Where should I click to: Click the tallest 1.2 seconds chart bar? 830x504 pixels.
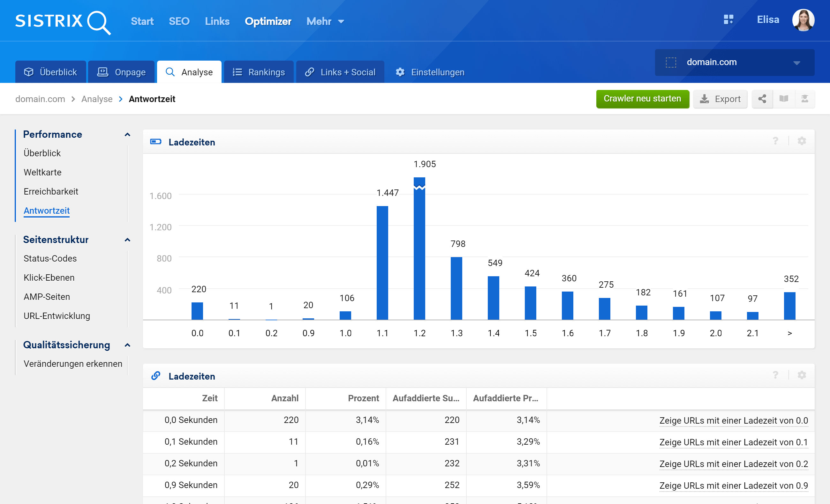coord(419,249)
